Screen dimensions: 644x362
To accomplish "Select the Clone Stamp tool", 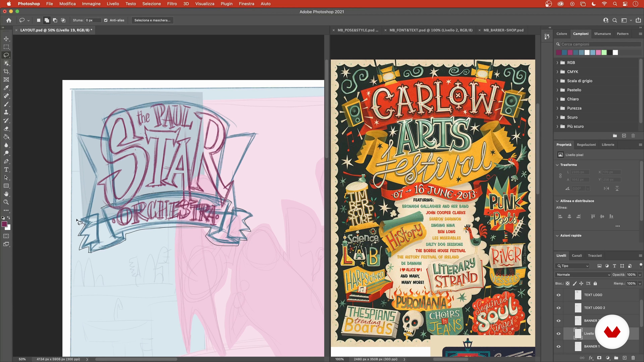I will point(6,112).
